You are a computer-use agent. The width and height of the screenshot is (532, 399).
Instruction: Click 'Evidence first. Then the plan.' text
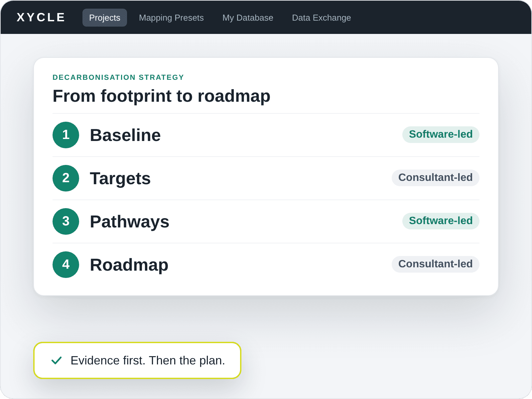coord(148,360)
